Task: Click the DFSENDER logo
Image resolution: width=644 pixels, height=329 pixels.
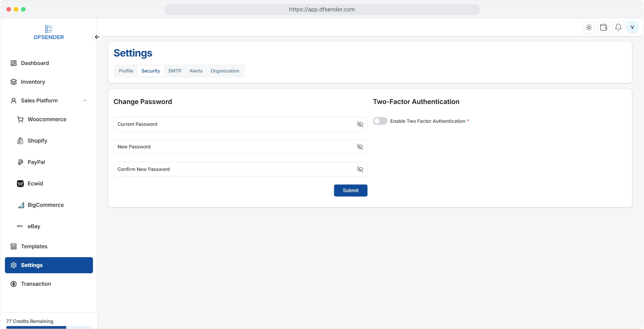Action: pyautogui.click(x=49, y=33)
